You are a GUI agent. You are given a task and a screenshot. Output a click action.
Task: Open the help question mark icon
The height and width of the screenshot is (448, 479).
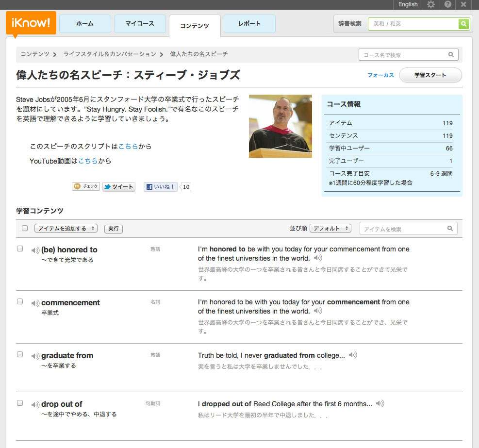click(448, 4)
